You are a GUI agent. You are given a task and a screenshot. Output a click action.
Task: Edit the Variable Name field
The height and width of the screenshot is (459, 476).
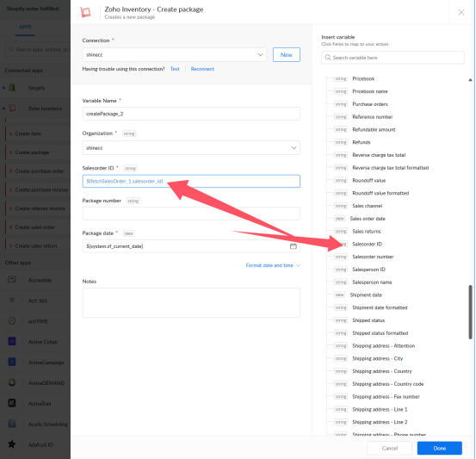(191, 114)
